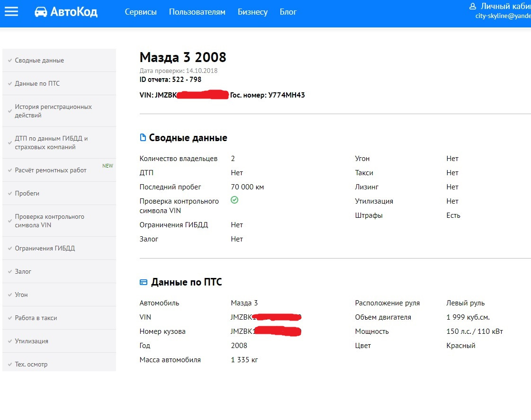
Task: Open Личный кабинет account link
Action: (505, 6)
